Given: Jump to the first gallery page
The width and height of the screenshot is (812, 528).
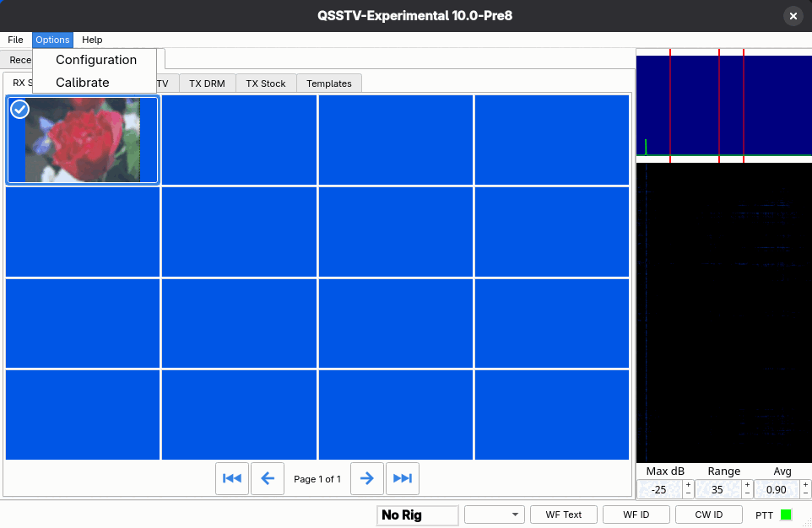Looking at the screenshot, I should [x=232, y=478].
